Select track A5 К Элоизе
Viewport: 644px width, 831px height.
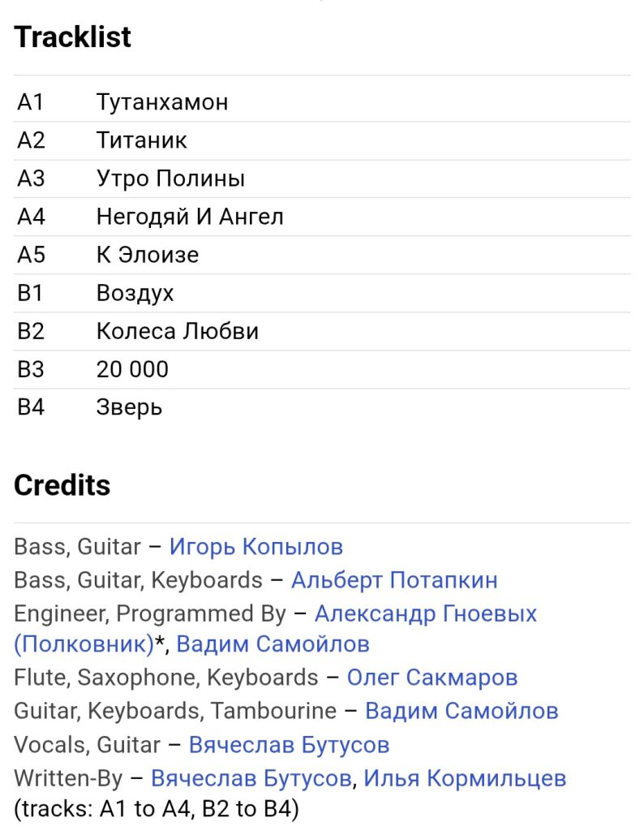pyautogui.click(x=322, y=255)
